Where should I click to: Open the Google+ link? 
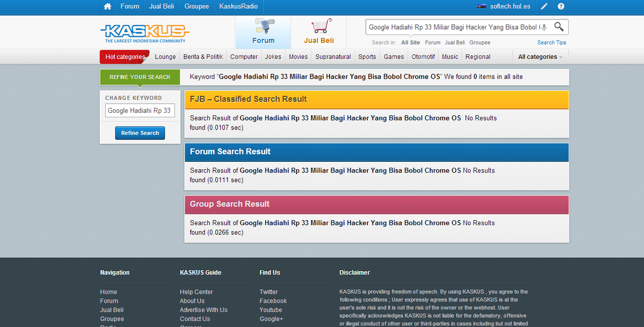click(x=271, y=319)
